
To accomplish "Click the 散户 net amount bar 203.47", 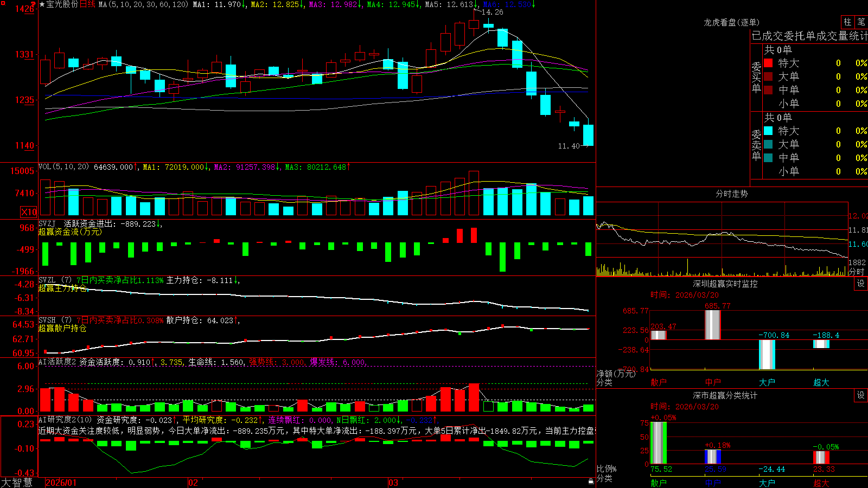I will [x=659, y=335].
